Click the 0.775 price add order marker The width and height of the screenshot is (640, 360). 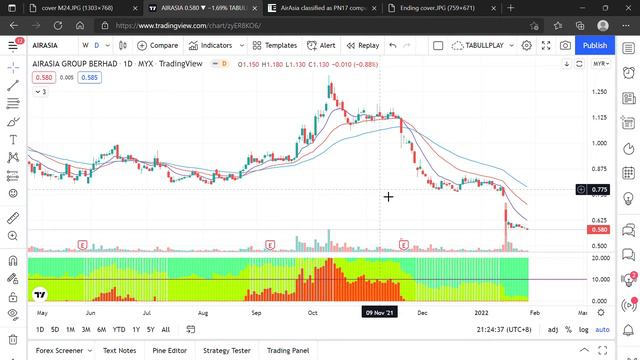pyautogui.click(x=581, y=189)
